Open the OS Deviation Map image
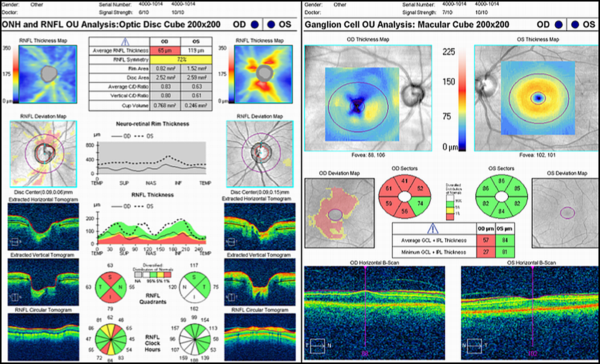 point(565,213)
